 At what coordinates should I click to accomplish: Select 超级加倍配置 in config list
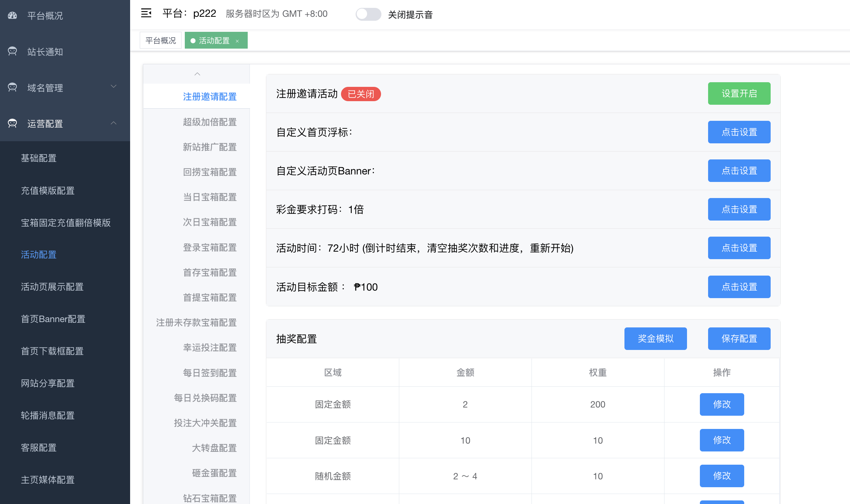click(210, 122)
